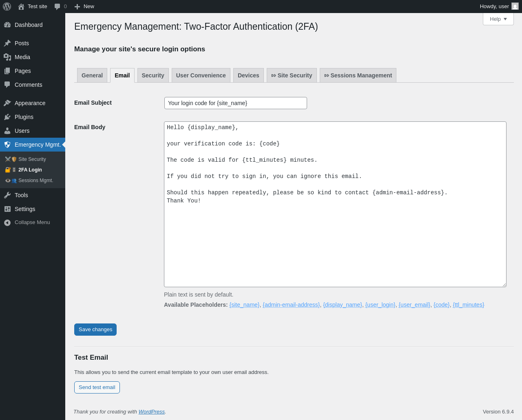Open the comments bubble icon in admin bar
Image resolution: width=522 pixels, height=420 pixels.
pos(58,7)
